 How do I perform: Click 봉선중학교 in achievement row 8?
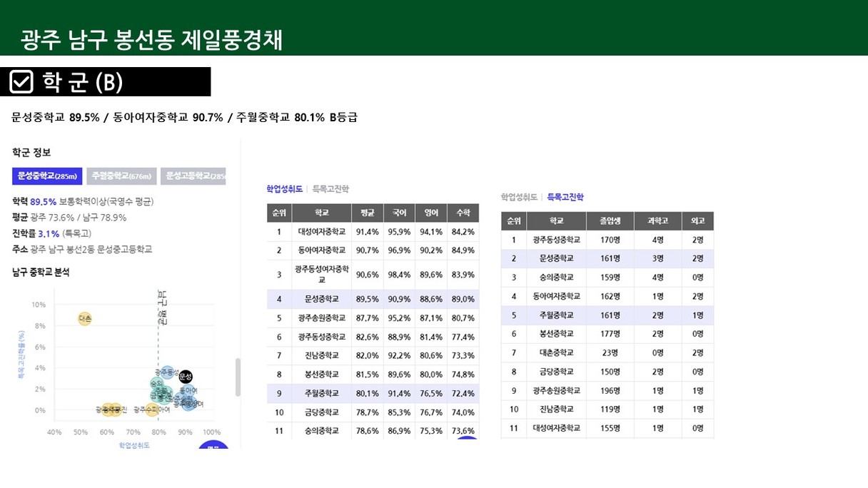[x=321, y=375]
